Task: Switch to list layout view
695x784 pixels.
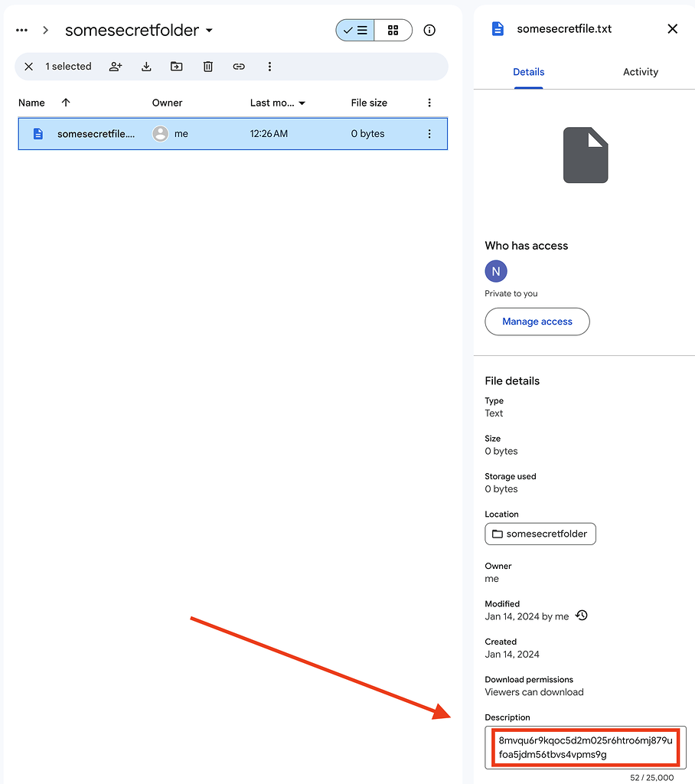Action: pos(355,31)
